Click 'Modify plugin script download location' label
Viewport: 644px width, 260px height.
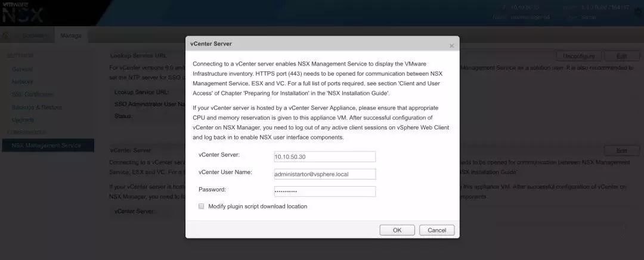[258, 206]
